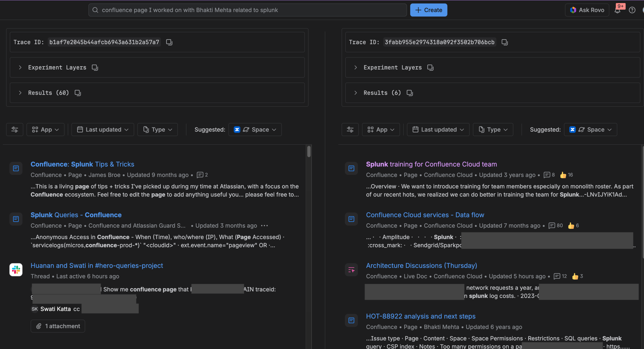Open HOT-88922 analysis and next steps
Viewport: 644px width, 349px height.
(x=421, y=316)
